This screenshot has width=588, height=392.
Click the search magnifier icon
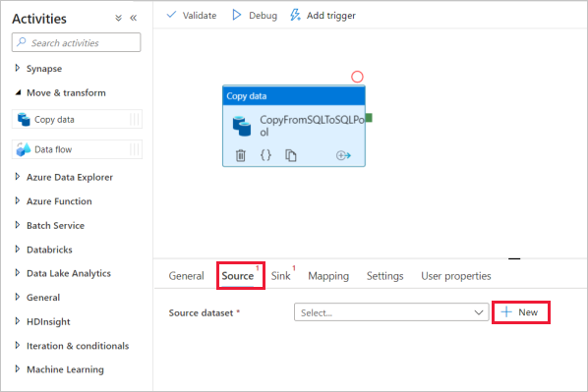tap(22, 42)
